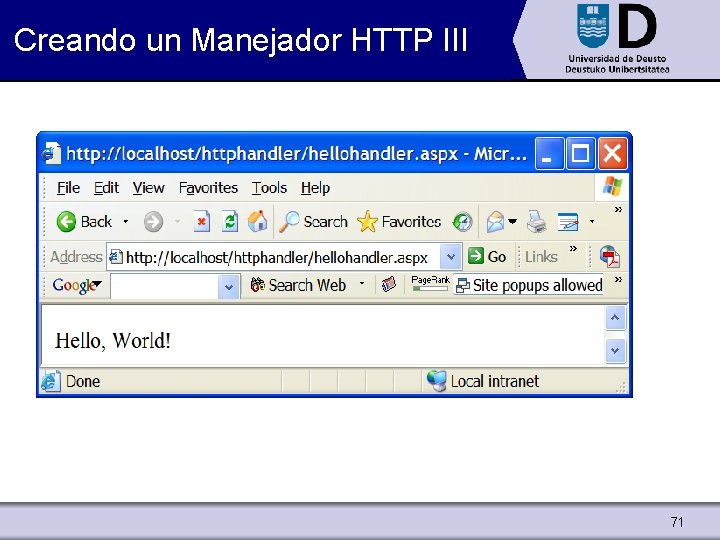Click the History clock icon
The height and width of the screenshot is (540, 720).
462,222
